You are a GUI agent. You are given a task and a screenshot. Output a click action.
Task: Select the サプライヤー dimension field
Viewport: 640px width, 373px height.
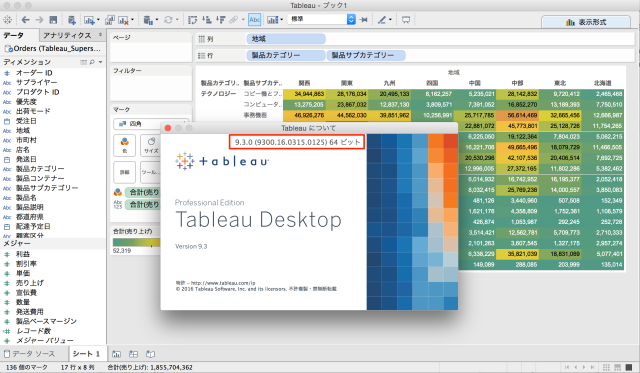(37, 82)
